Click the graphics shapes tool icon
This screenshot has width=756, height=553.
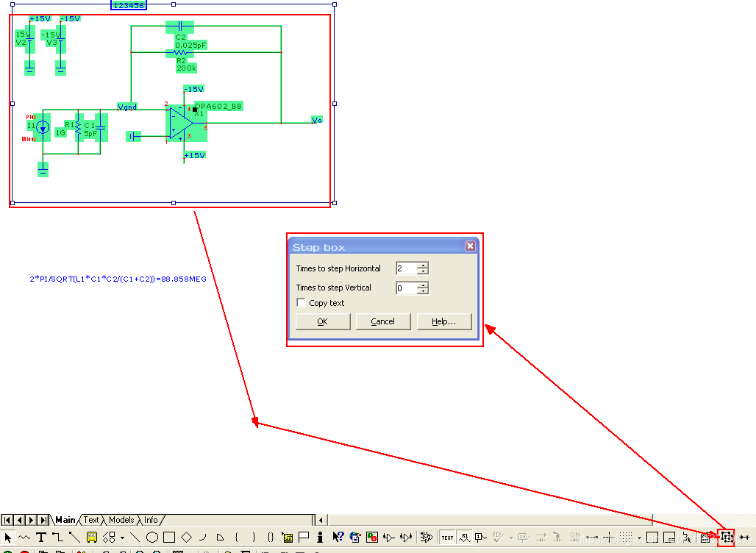coord(109,537)
